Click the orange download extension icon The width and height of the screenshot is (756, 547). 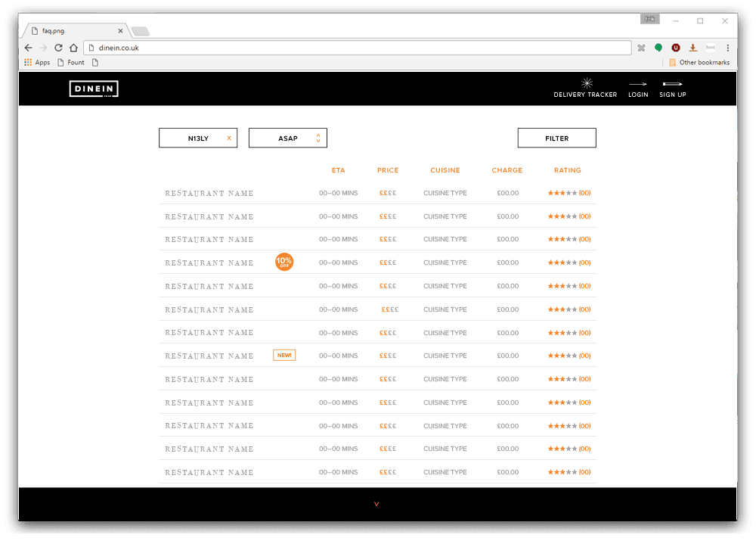(x=692, y=48)
